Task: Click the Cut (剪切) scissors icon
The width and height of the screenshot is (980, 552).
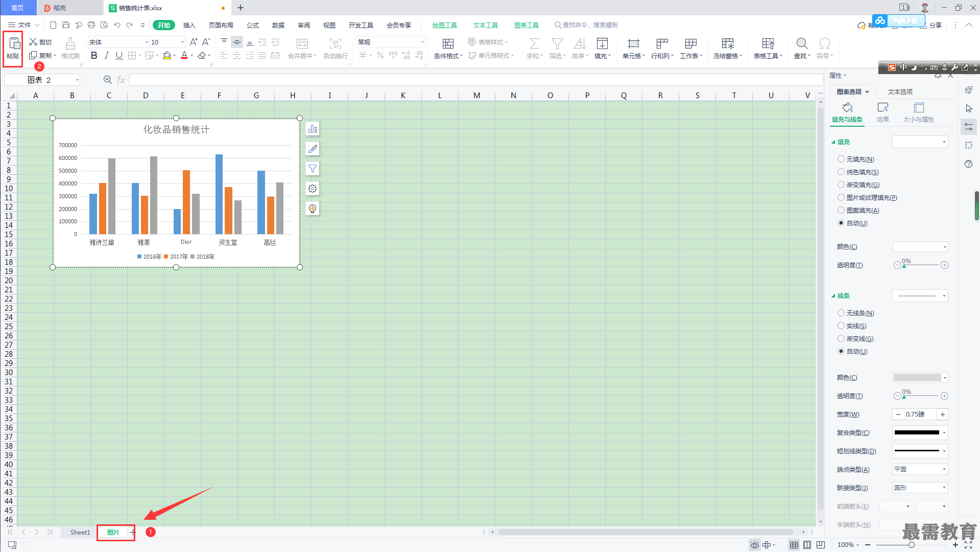Action: coord(33,42)
